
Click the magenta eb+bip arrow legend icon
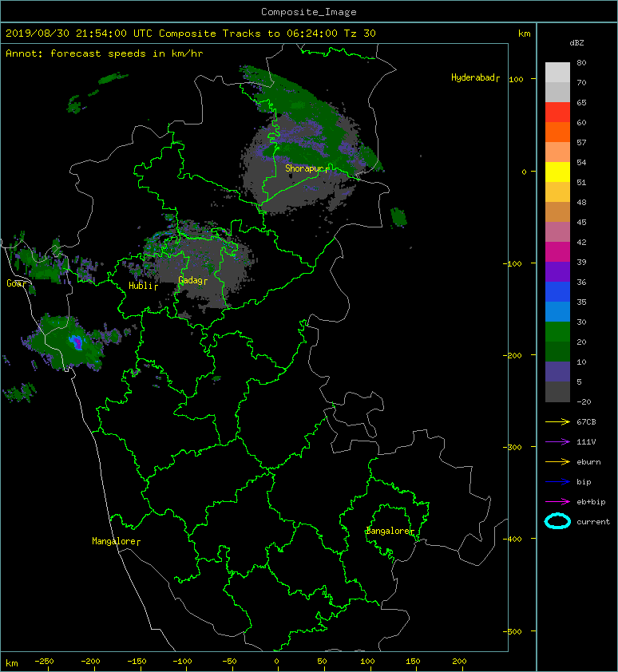557,502
